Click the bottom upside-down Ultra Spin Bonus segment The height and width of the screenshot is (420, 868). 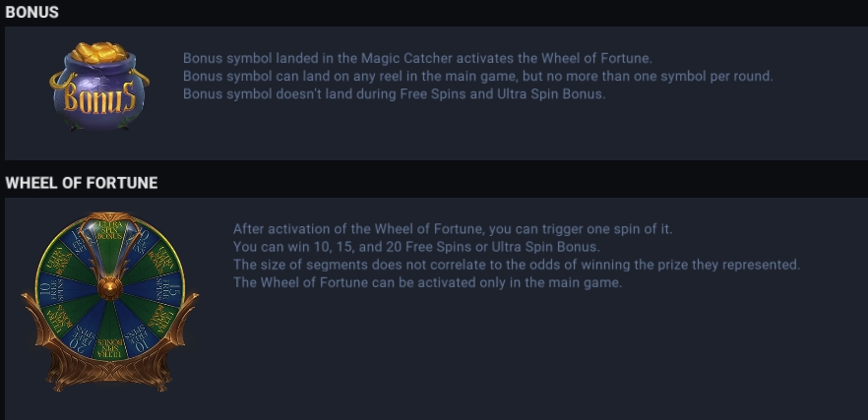click(110, 346)
